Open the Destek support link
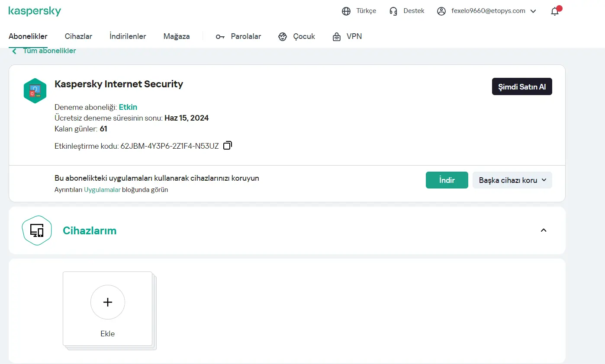This screenshot has height=364, width=605. point(414,11)
